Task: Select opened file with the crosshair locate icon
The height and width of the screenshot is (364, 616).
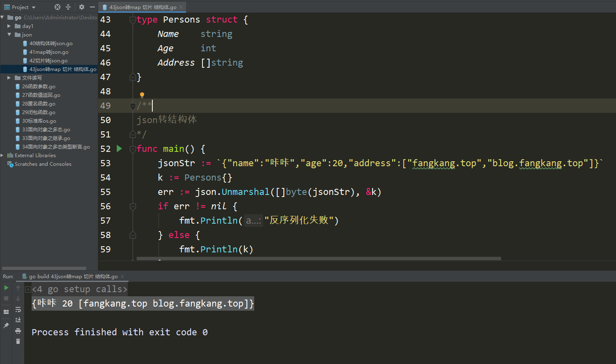Action: click(x=57, y=7)
